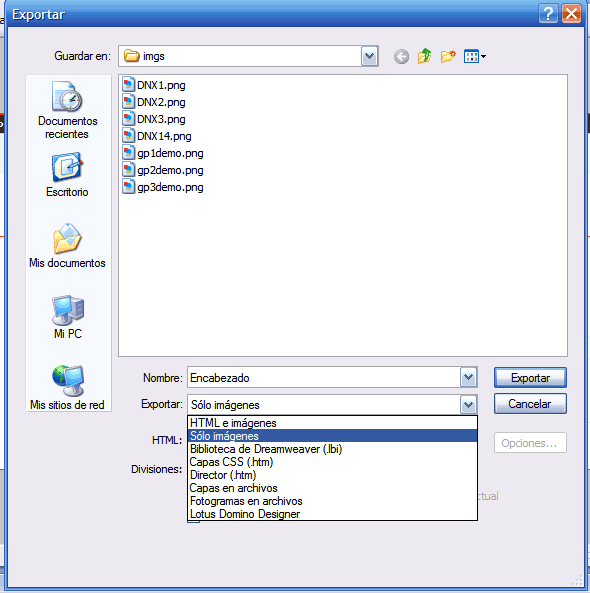This screenshot has height=593, width=590.
Task: Choose Biblioteca de Dreamweaver (.lbi)
Action: coord(332,449)
